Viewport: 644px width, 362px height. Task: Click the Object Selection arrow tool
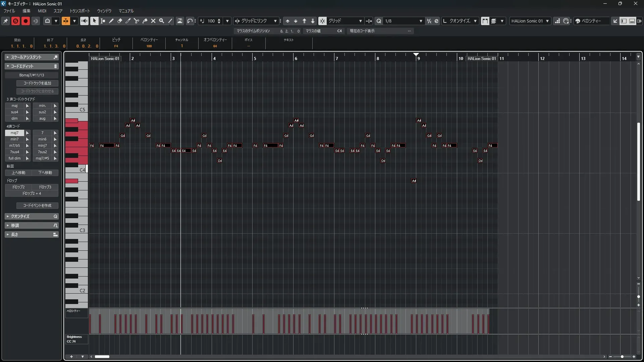[94, 21]
